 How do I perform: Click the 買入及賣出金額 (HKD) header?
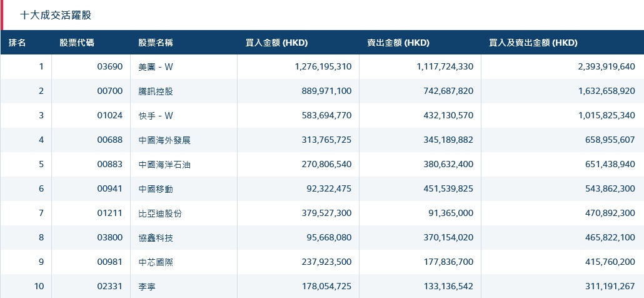[533, 43]
